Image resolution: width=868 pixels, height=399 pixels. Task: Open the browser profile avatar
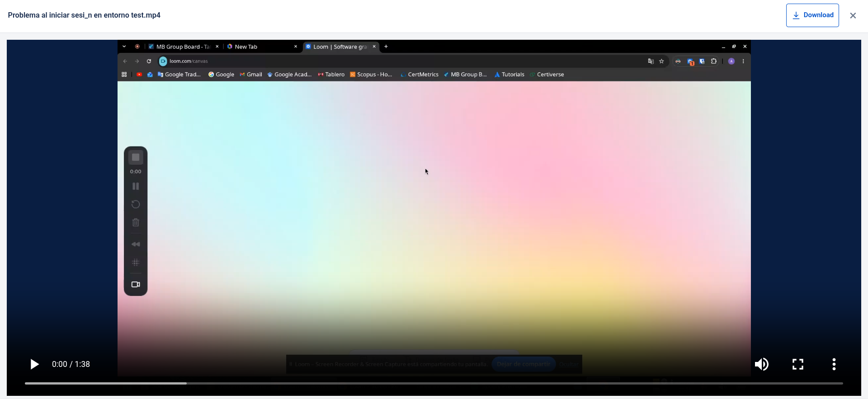click(x=731, y=61)
